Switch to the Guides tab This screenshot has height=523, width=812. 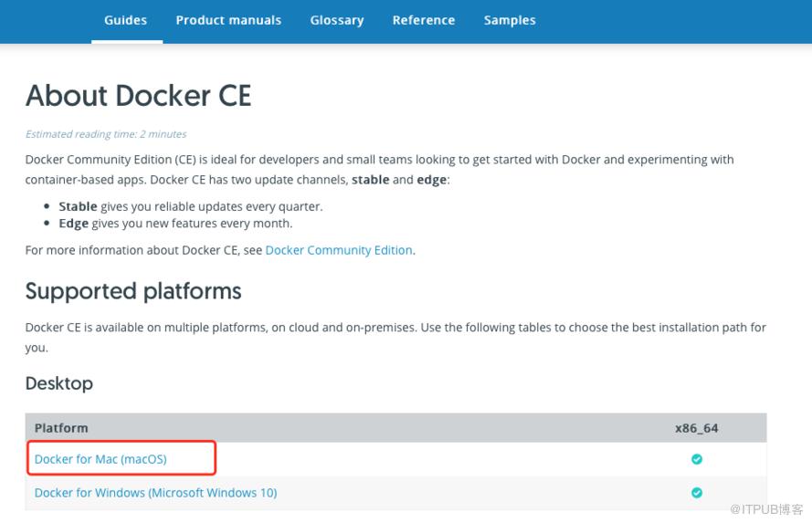pos(126,20)
